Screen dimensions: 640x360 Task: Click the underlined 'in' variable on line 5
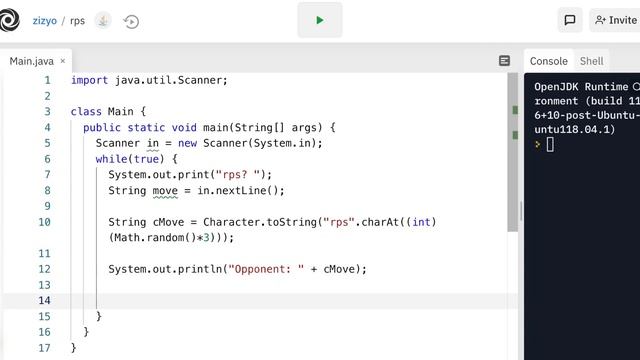[x=153, y=143]
